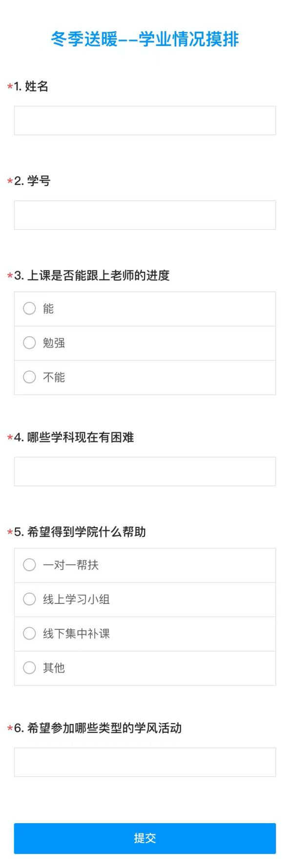Click the 姓名 text input field

point(145,121)
